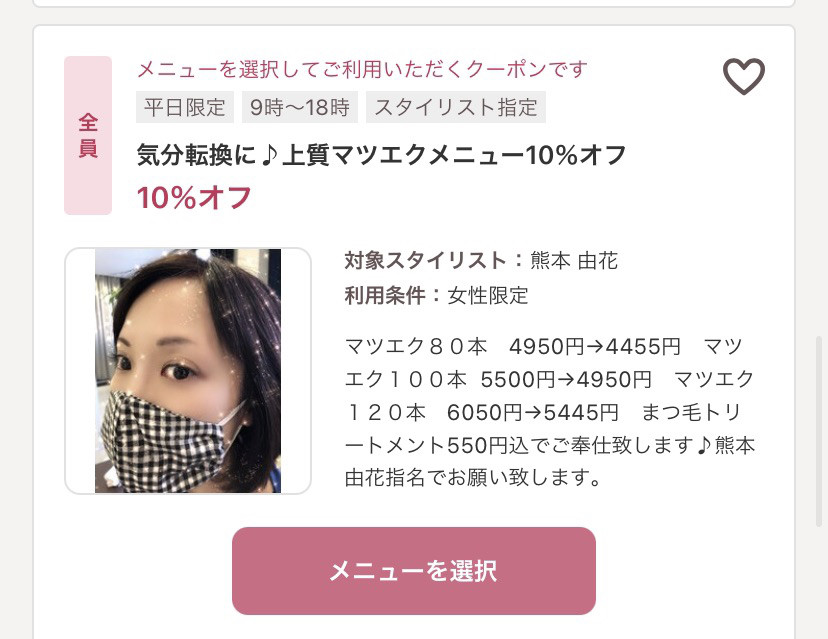This screenshot has height=639, width=828.
Task: Click the notice メニューを選択してご利用いただくクーポンです
Action: pos(362,69)
